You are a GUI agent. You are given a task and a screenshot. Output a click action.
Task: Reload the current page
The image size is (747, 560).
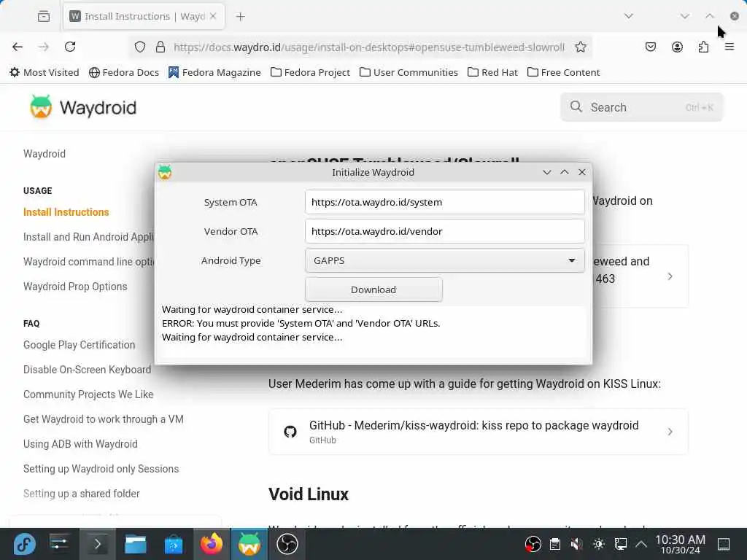pyautogui.click(x=70, y=47)
